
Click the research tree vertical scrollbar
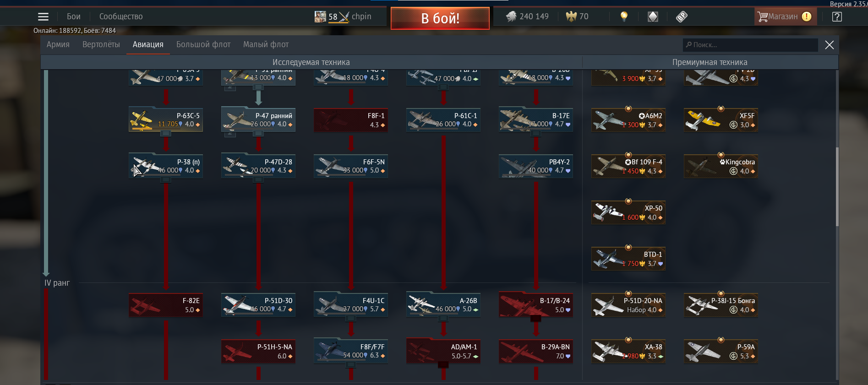pyautogui.click(x=837, y=187)
